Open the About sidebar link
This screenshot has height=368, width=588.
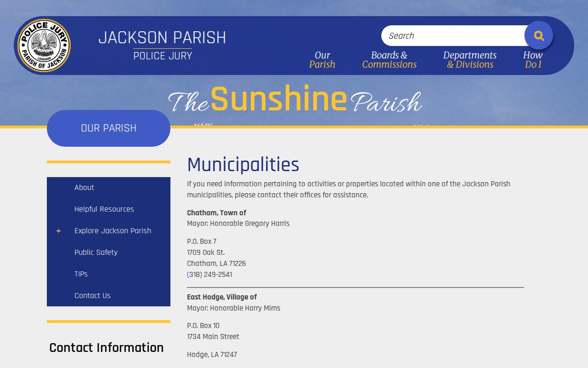(84, 188)
